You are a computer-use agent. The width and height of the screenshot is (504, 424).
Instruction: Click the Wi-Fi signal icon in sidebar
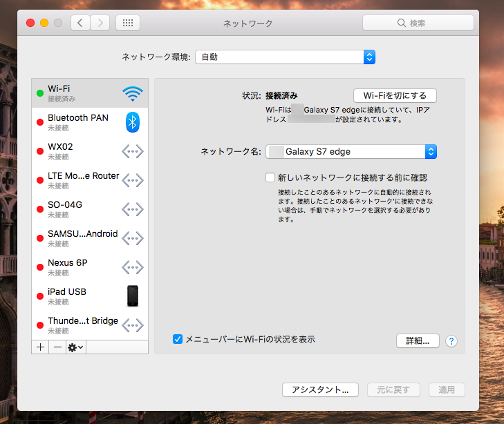pos(132,94)
